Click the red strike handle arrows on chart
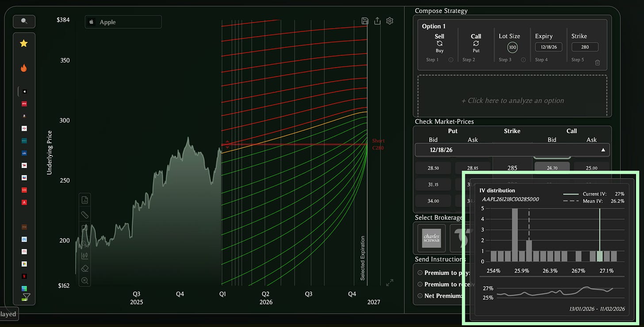The image size is (644, 327). (x=227, y=144)
